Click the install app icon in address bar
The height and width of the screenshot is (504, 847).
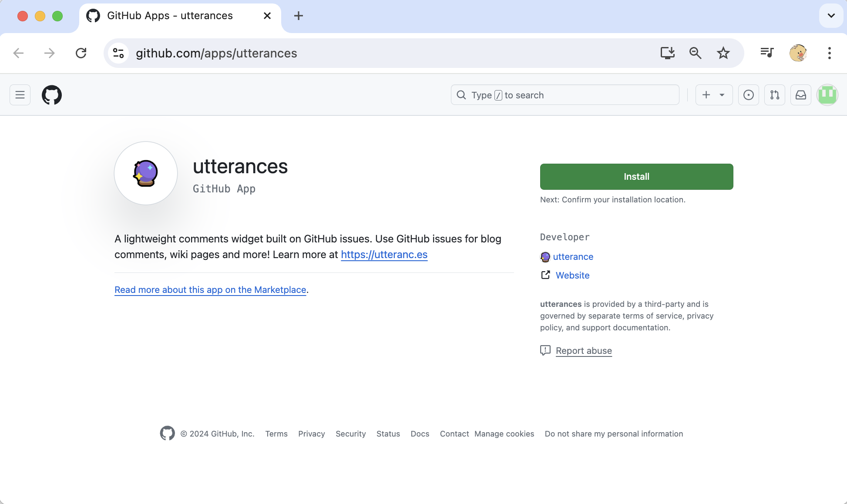[668, 53]
